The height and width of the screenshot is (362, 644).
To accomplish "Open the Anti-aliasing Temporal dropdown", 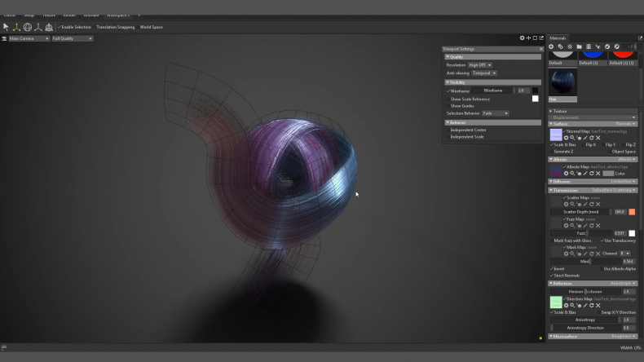I will [484, 73].
